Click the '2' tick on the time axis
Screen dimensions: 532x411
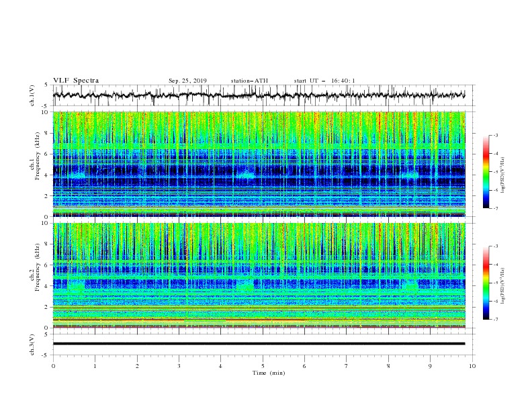(137, 366)
